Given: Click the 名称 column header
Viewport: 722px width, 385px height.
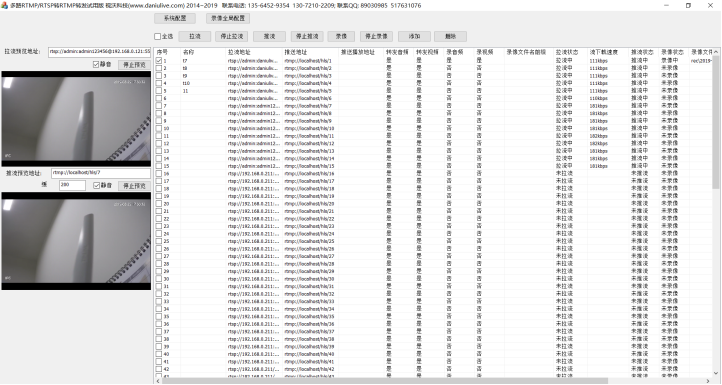Looking at the screenshot, I should (203, 52).
